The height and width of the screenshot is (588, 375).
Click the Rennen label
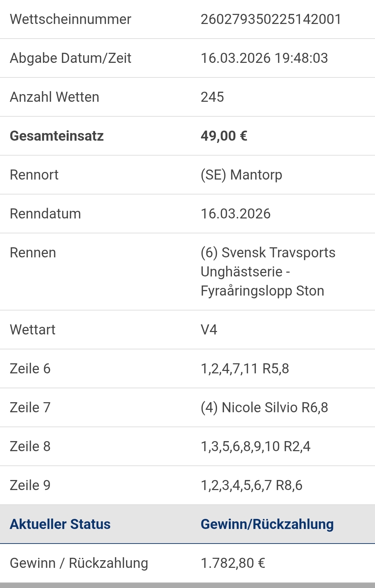[33, 252]
